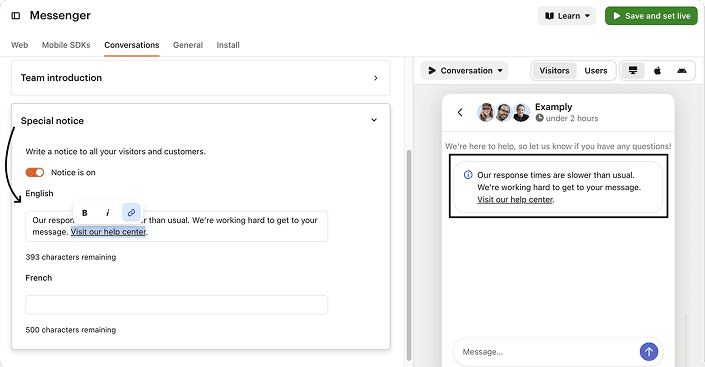The width and height of the screenshot is (705, 367).
Task: Click the info icon in the notice
Action: pos(468,175)
